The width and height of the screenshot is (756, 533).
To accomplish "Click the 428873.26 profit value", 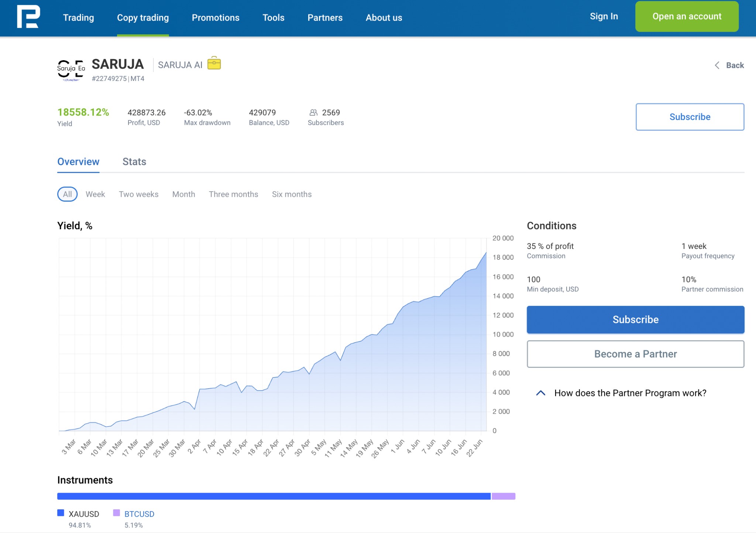I will pos(147,112).
